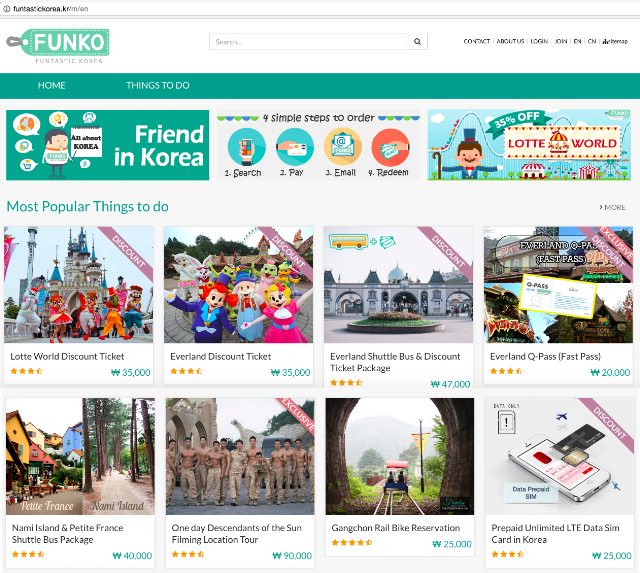The image size is (640, 573).
Task: Switch language to CN
Action: [x=592, y=41]
